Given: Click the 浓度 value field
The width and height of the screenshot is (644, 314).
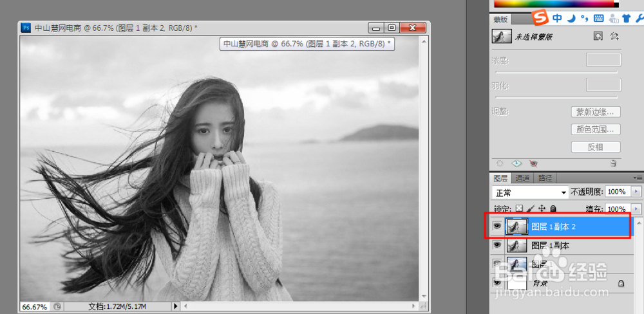Looking at the screenshot, I should tap(603, 60).
